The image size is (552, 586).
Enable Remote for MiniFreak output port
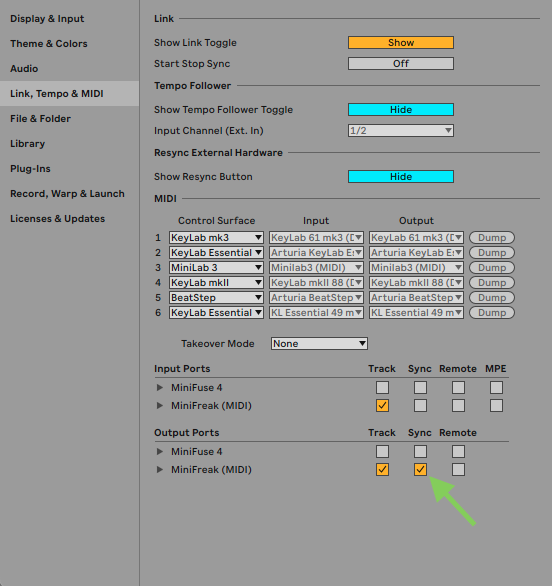pos(458,469)
